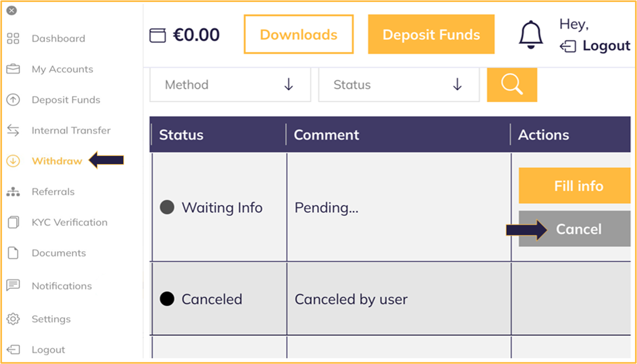Click the Dashboard grid icon
The width and height of the screenshot is (637, 364).
tap(13, 39)
